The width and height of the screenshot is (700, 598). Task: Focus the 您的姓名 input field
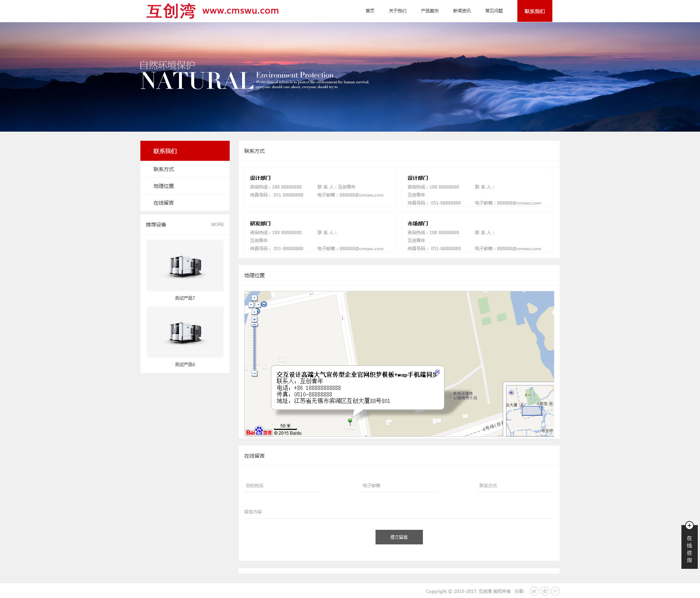283,486
